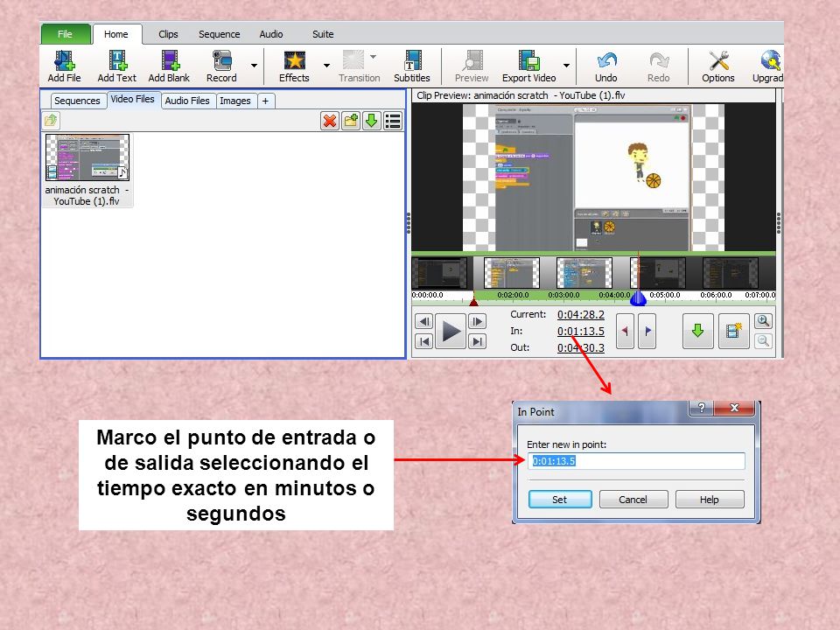
Task: Select the animación scratch video thumbnail
Action: pyautogui.click(x=87, y=158)
